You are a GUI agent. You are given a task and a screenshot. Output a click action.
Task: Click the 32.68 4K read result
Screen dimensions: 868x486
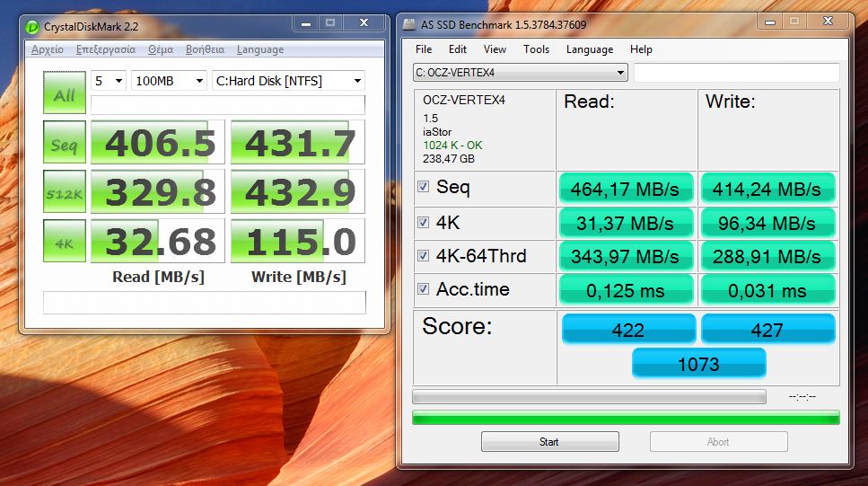(158, 241)
